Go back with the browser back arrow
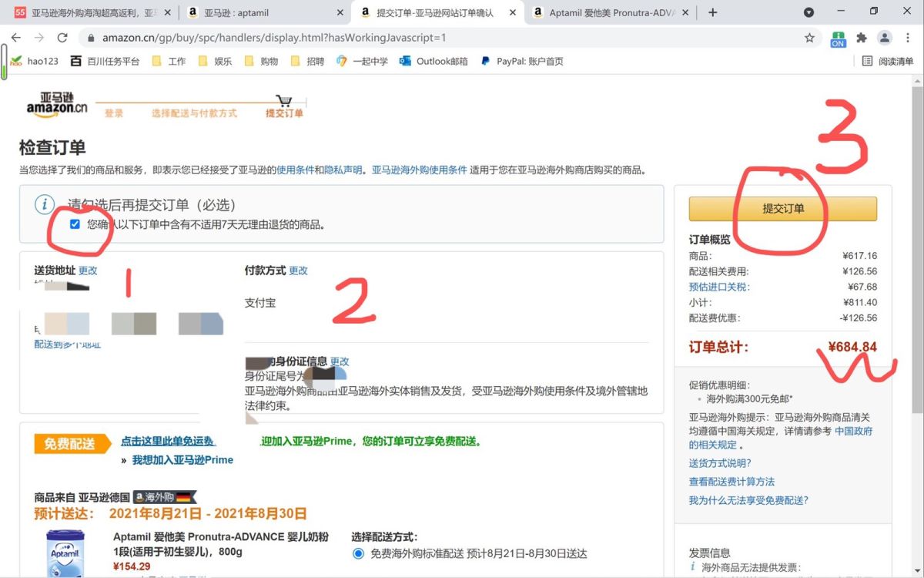 point(16,38)
